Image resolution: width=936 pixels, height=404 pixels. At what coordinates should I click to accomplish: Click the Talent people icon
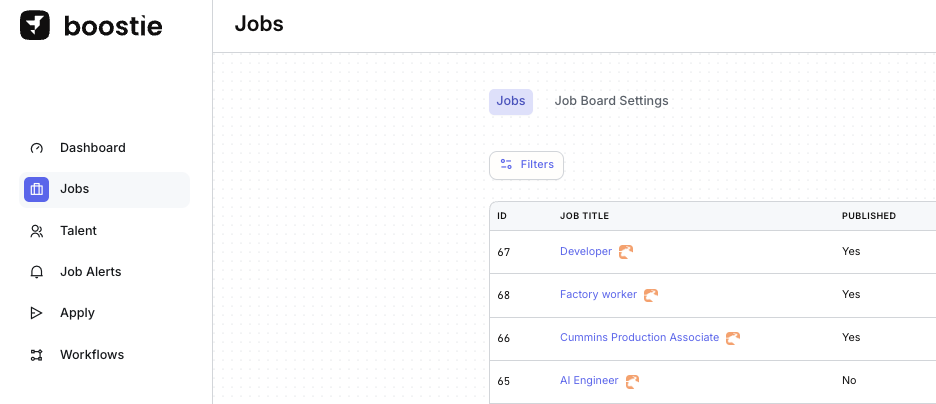[x=37, y=231]
